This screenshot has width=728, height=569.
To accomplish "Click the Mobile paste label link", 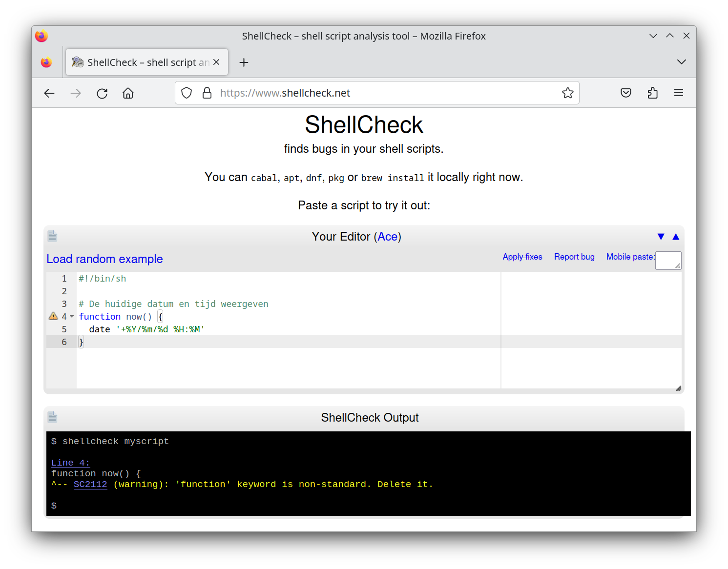I will [x=630, y=257].
